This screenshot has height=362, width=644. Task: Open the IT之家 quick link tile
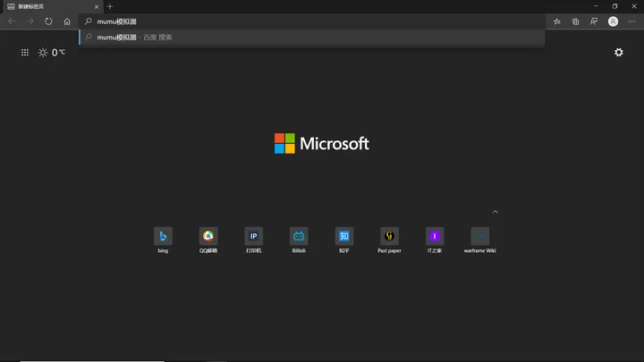(435, 236)
